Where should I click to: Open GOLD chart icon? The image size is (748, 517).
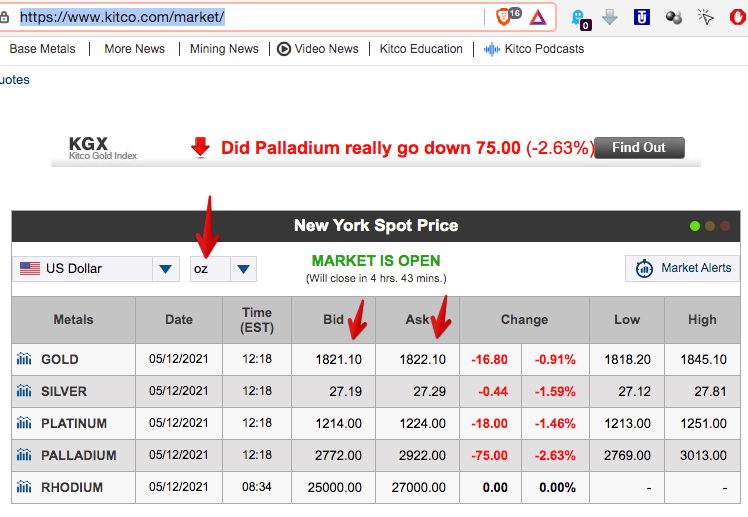click(x=24, y=359)
